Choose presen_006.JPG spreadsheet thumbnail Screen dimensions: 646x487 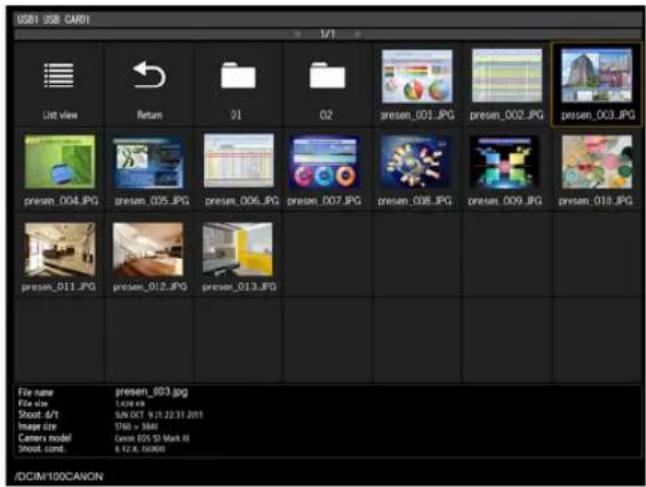tap(239, 160)
